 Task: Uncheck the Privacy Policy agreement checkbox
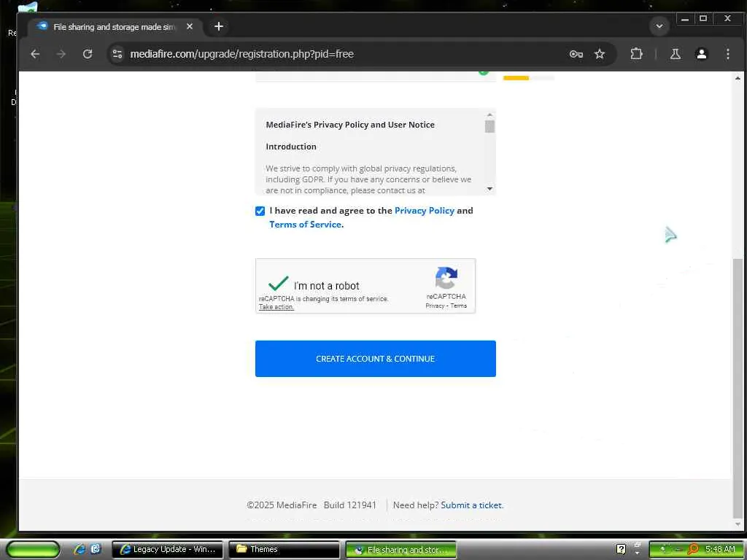point(260,211)
